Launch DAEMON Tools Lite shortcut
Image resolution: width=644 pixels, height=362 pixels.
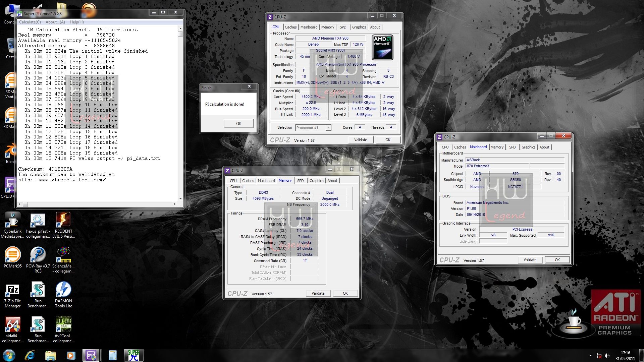click(x=63, y=295)
